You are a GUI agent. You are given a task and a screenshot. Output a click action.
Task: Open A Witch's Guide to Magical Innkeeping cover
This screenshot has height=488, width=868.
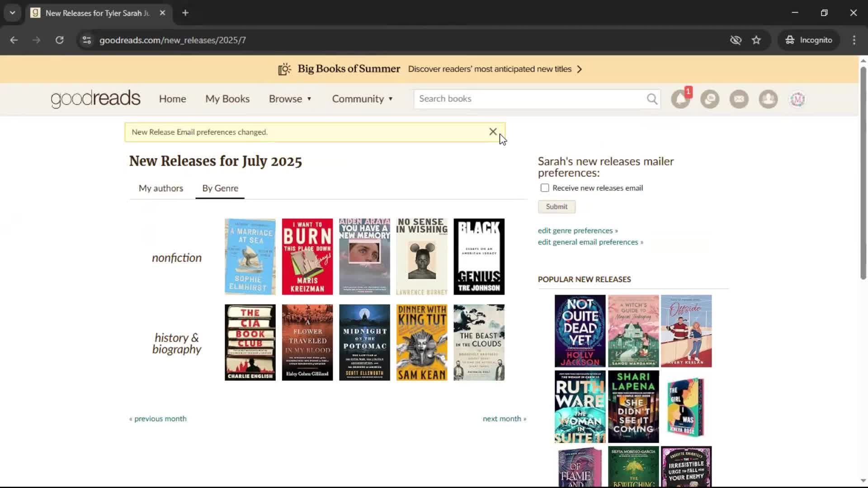pos(633,331)
